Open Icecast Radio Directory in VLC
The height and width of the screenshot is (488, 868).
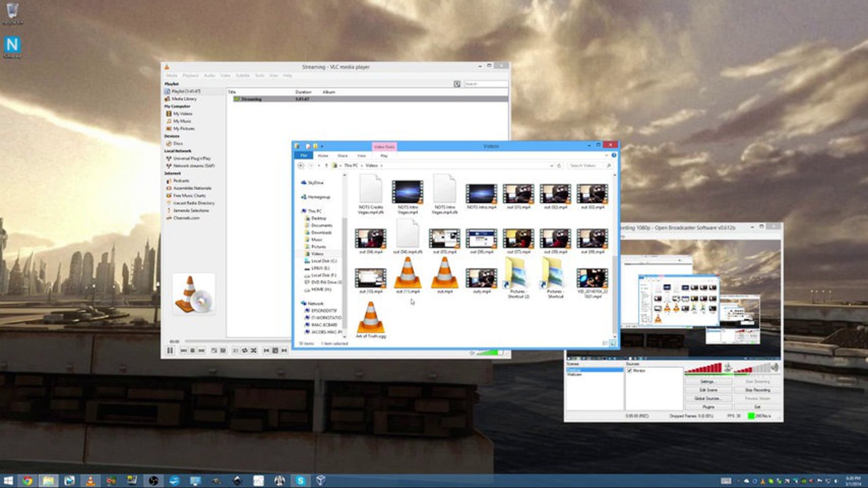(190, 203)
